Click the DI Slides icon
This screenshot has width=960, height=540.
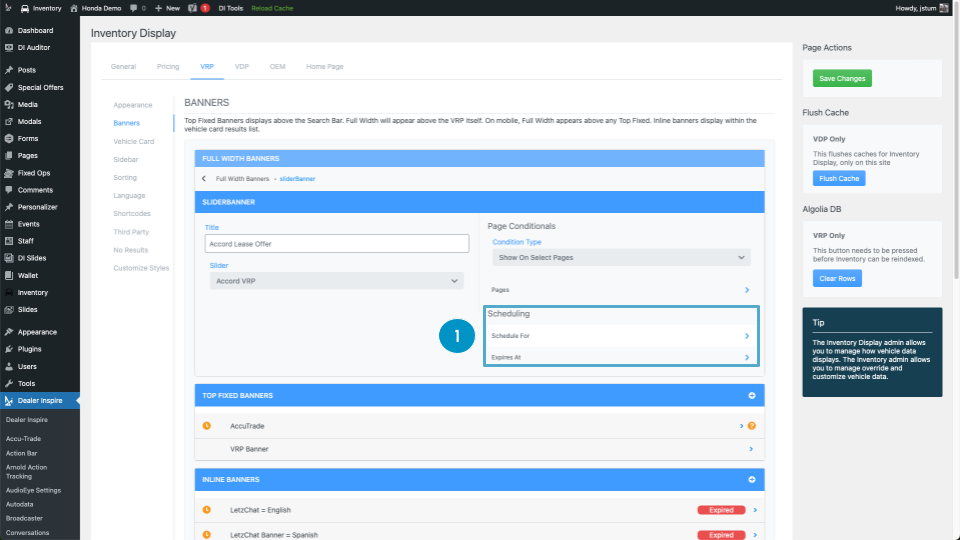pyautogui.click(x=9, y=258)
